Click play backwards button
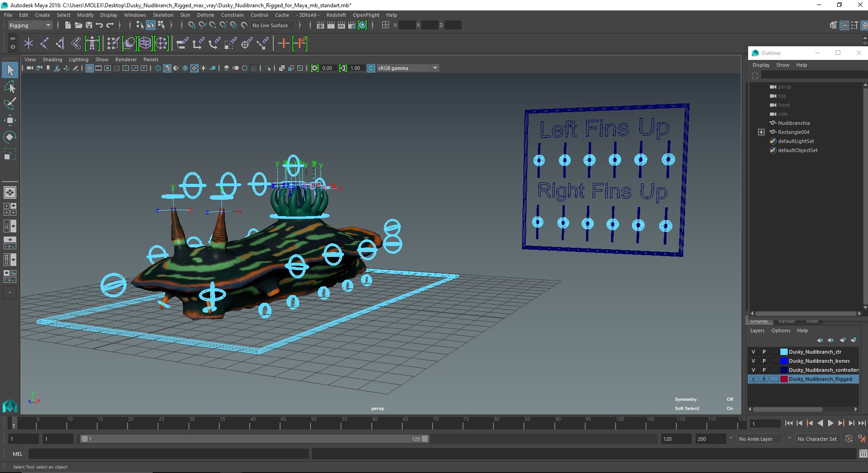The width and height of the screenshot is (868, 473). click(x=820, y=423)
